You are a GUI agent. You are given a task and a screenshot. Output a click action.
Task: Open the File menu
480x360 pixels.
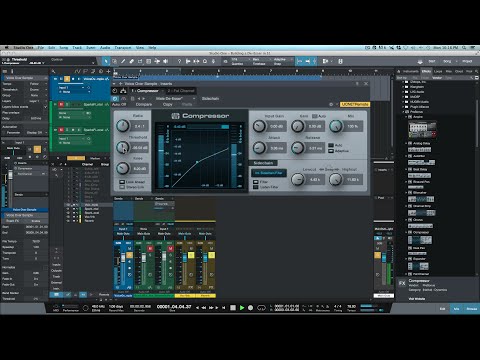pyautogui.click(x=41, y=48)
